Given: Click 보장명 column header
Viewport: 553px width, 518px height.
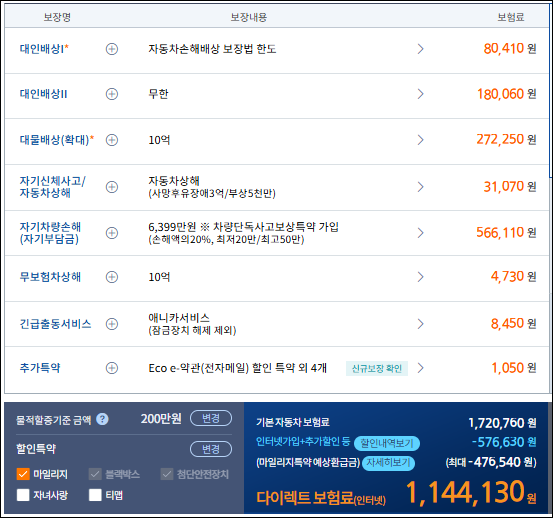Looking at the screenshot, I should [57, 17].
